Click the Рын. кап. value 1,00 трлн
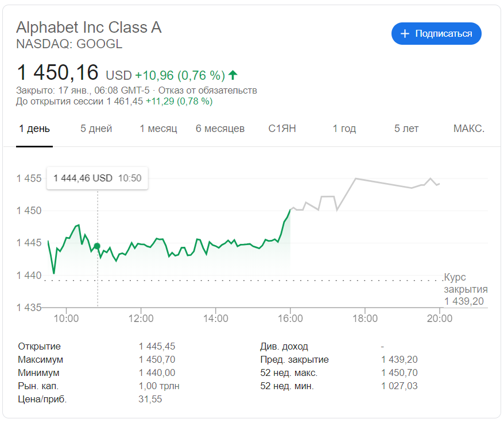Screen dimensions: 504x423 pyautogui.click(x=159, y=386)
